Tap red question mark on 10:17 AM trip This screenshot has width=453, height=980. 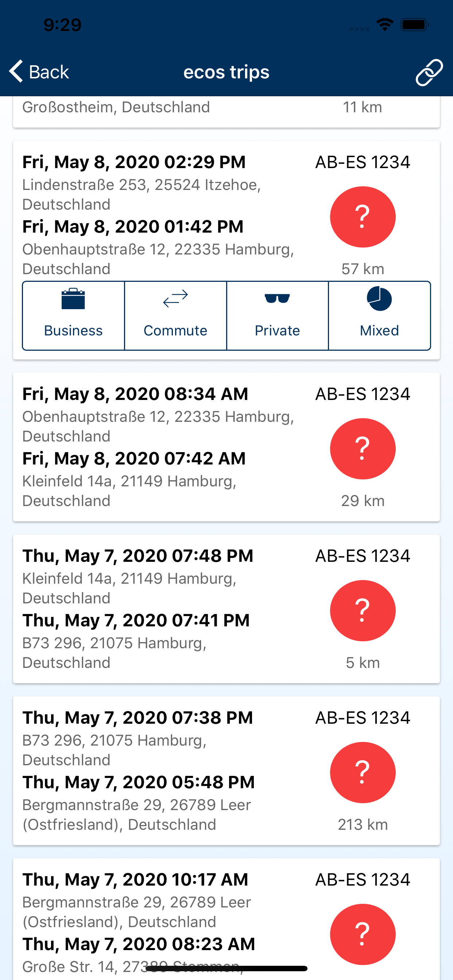pyautogui.click(x=363, y=934)
